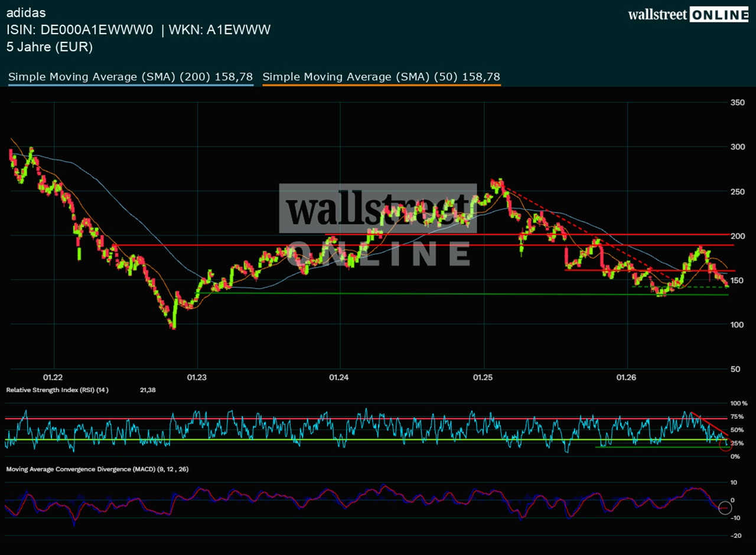The width and height of the screenshot is (756, 555).
Task: Click the 25% RSI axis label
Action: tap(737, 443)
